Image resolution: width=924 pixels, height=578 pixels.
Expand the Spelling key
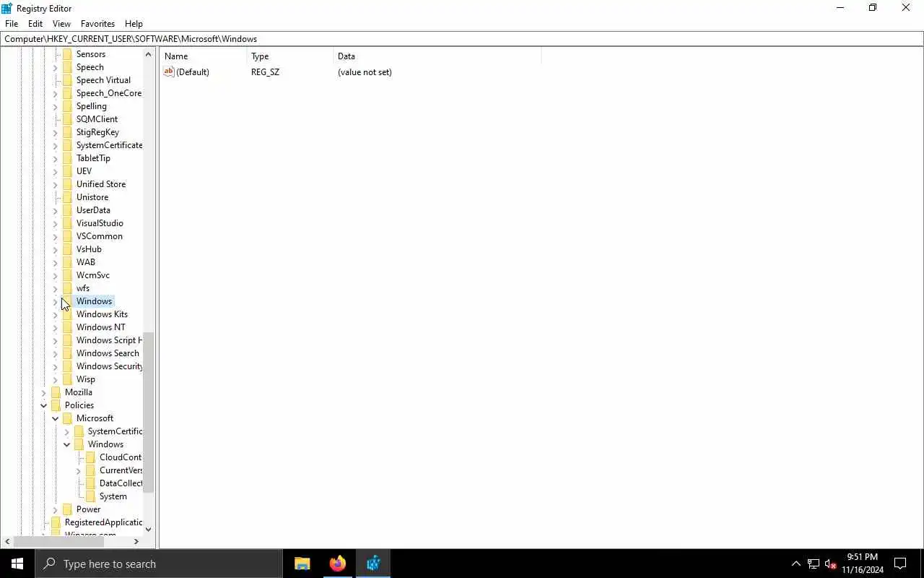pyautogui.click(x=56, y=106)
